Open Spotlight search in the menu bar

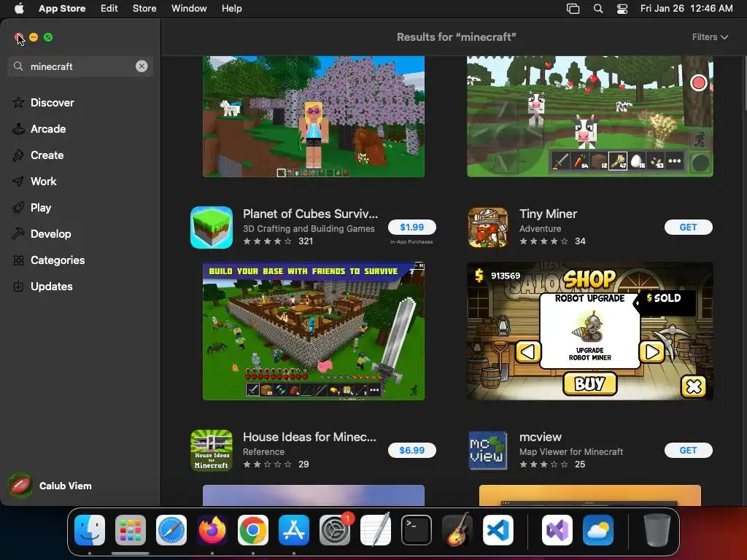(598, 8)
